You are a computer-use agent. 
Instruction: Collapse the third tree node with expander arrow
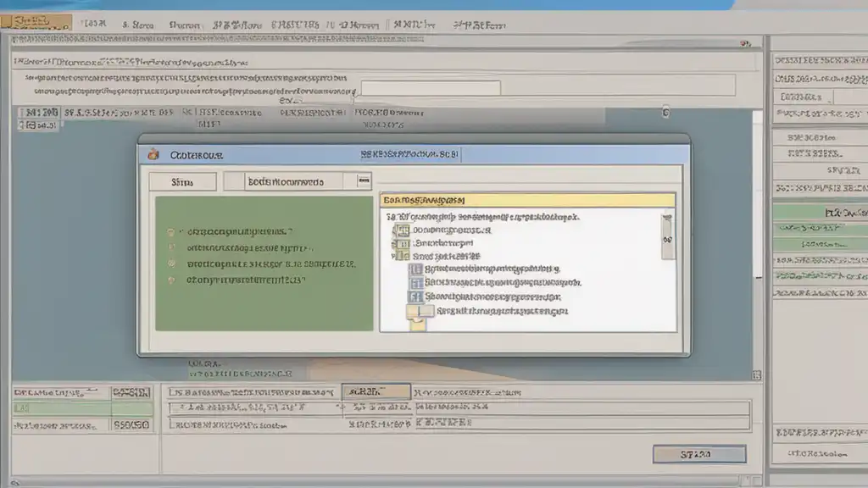click(x=393, y=256)
